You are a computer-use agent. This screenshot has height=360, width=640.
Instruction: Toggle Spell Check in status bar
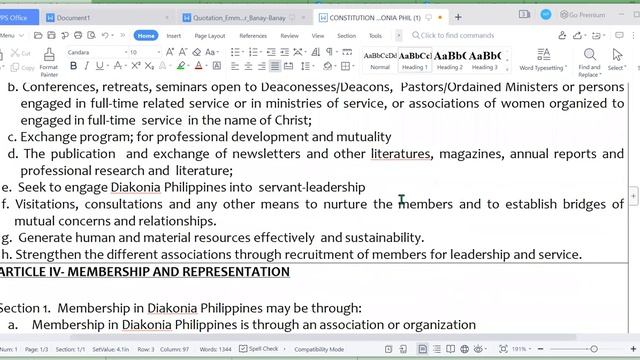(x=259, y=349)
